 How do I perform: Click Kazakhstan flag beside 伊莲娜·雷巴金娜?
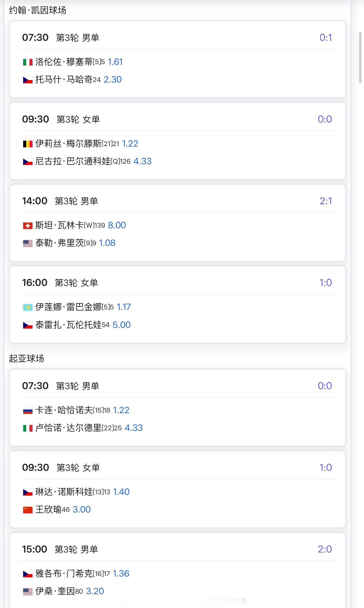coord(28,307)
